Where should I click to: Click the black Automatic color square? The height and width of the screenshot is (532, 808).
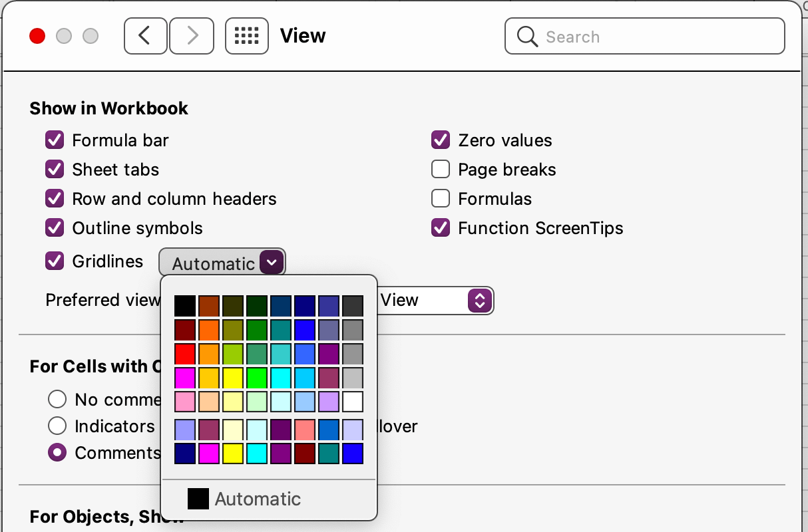pos(198,499)
